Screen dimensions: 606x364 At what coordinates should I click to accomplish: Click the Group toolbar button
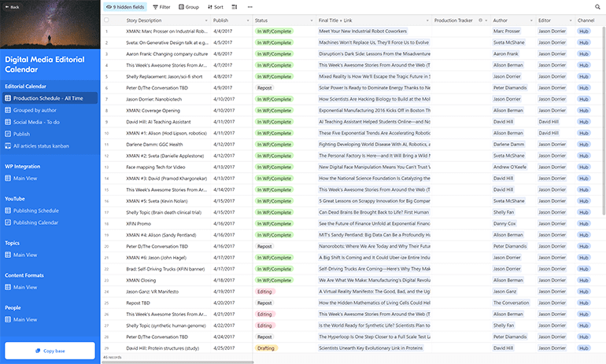(x=188, y=6)
